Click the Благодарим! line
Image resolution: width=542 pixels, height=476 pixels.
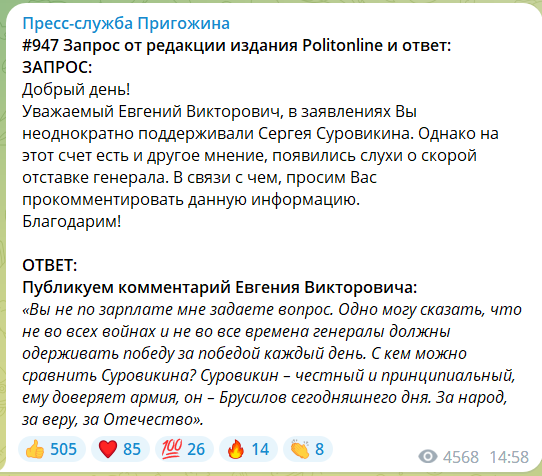tap(72, 221)
